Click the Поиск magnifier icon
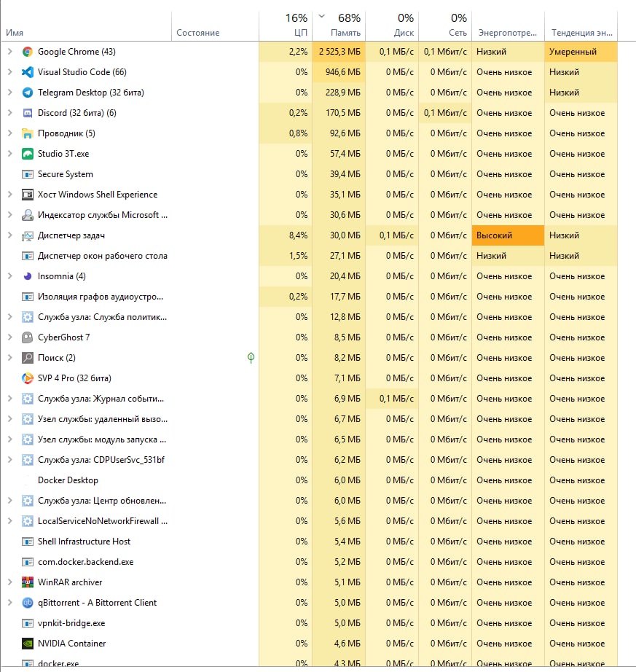Image resolution: width=636 pixels, height=672 pixels. click(x=28, y=358)
